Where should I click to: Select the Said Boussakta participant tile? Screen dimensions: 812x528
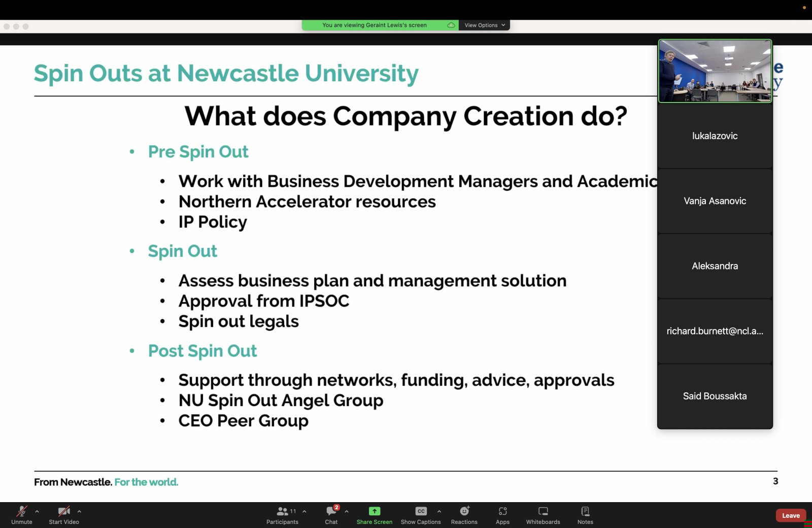point(715,396)
